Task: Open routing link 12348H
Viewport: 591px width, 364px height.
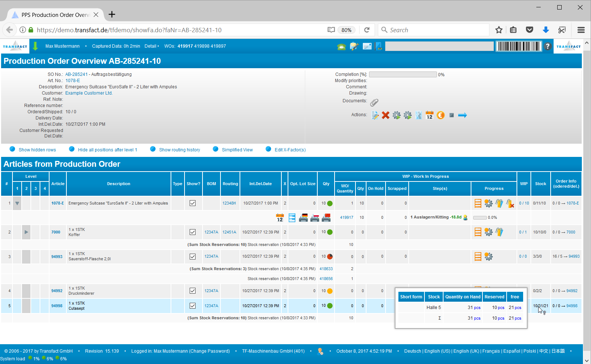Action: (x=229, y=203)
